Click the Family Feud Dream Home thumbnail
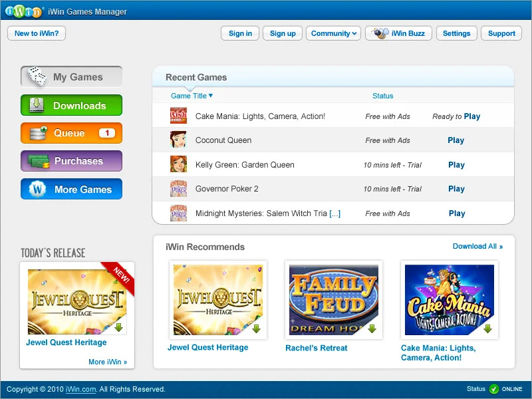The height and width of the screenshot is (399, 532). (334, 300)
